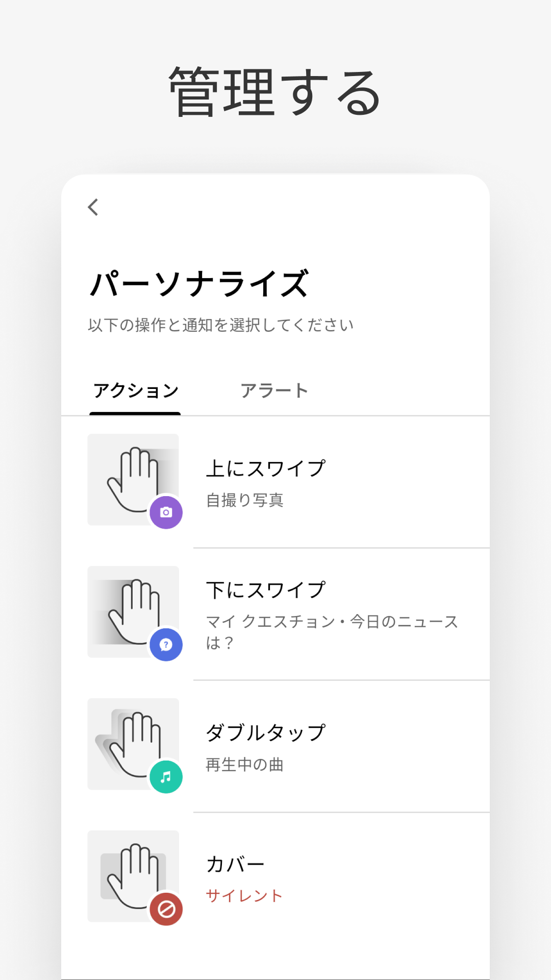This screenshot has height=980, width=551.
Task: Switch to the アラート tab
Action: pyautogui.click(x=274, y=391)
